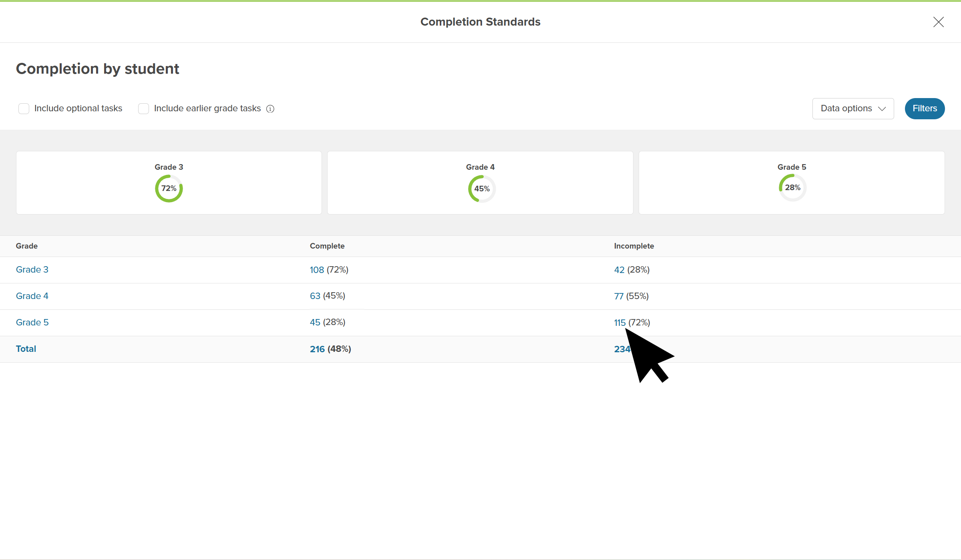Click the Data options chevron arrow
Image resolution: width=961 pixels, height=560 pixels.
pyautogui.click(x=882, y=109)
